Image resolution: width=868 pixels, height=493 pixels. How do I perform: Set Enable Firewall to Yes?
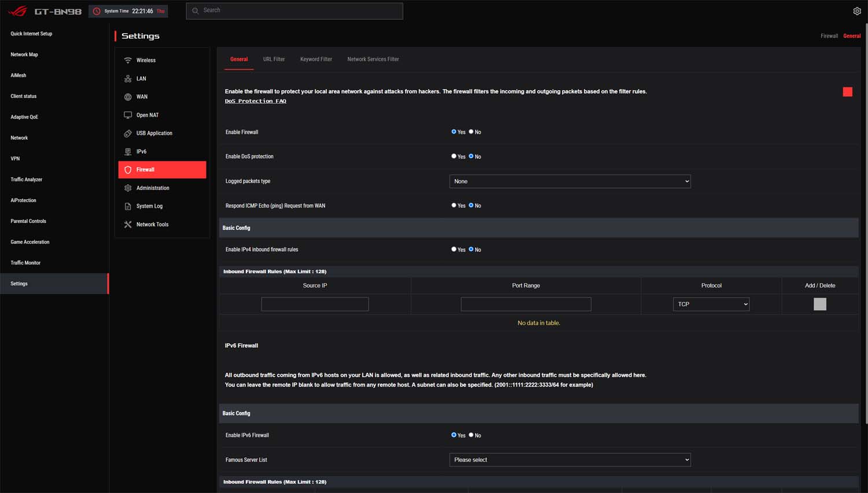coord(454,131)
